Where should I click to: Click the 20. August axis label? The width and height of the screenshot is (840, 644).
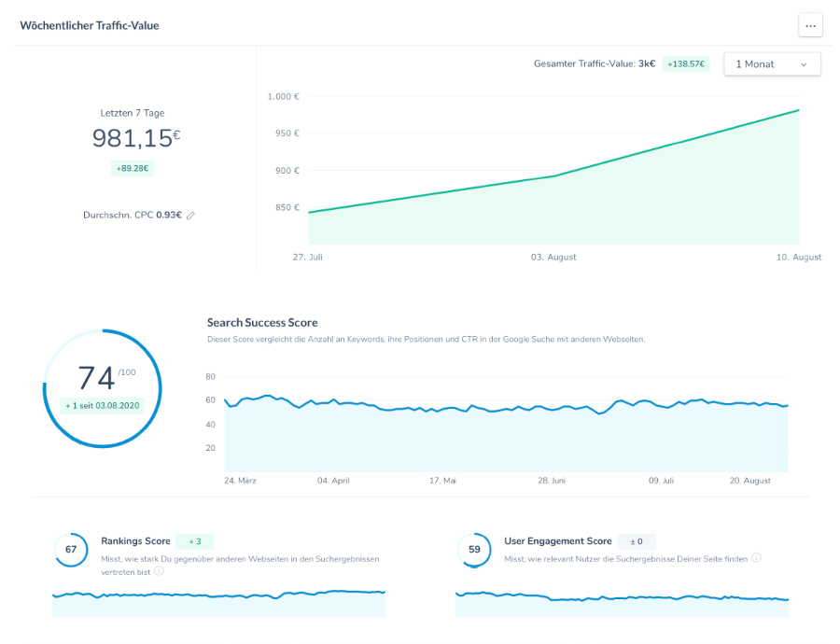coord(750,481)
